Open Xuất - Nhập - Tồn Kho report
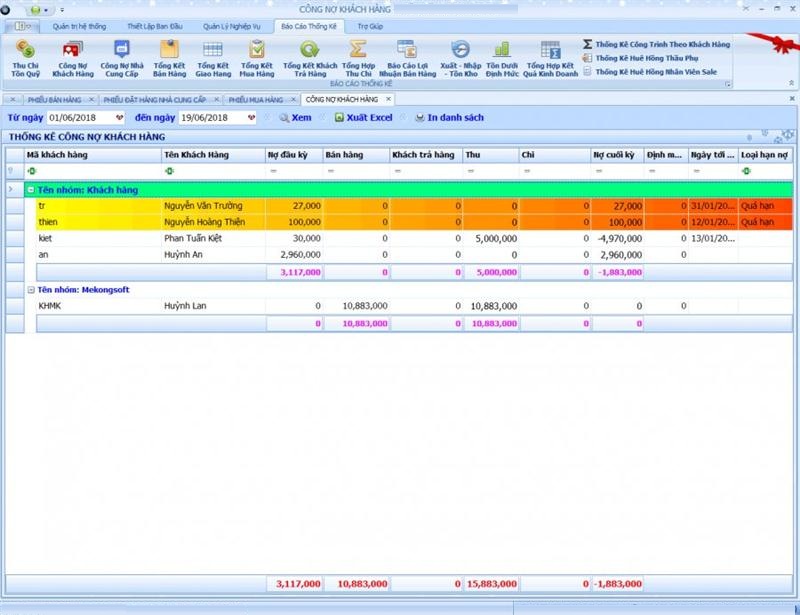 pos(460,56)
